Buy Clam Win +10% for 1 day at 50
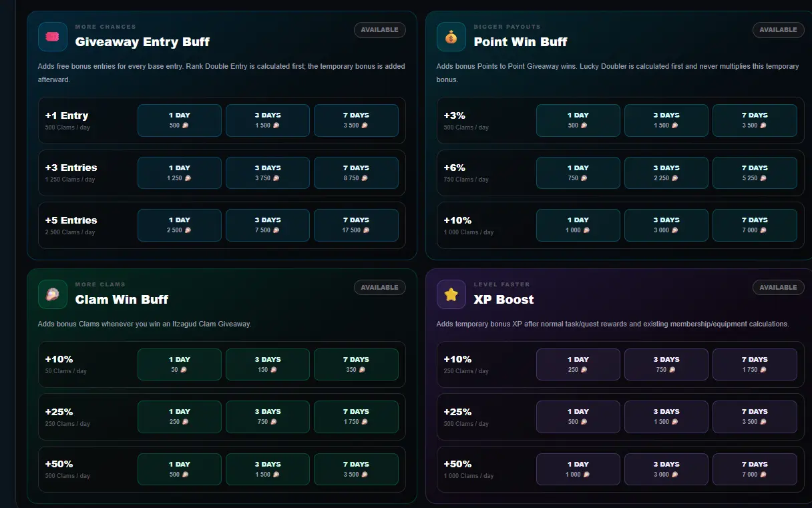This screenshot has height=508, width=812. [x=180, y=364]
